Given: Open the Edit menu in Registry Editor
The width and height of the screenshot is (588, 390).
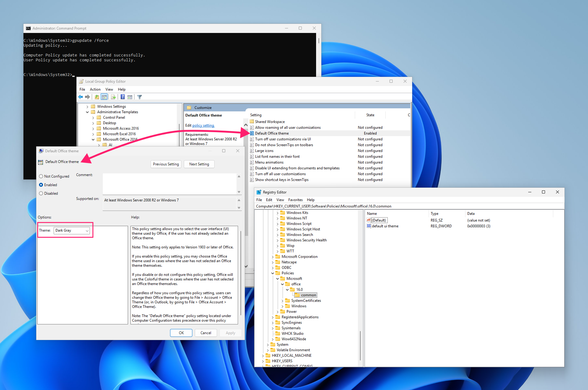Looking at the screenshot, I should click(269, 200).
